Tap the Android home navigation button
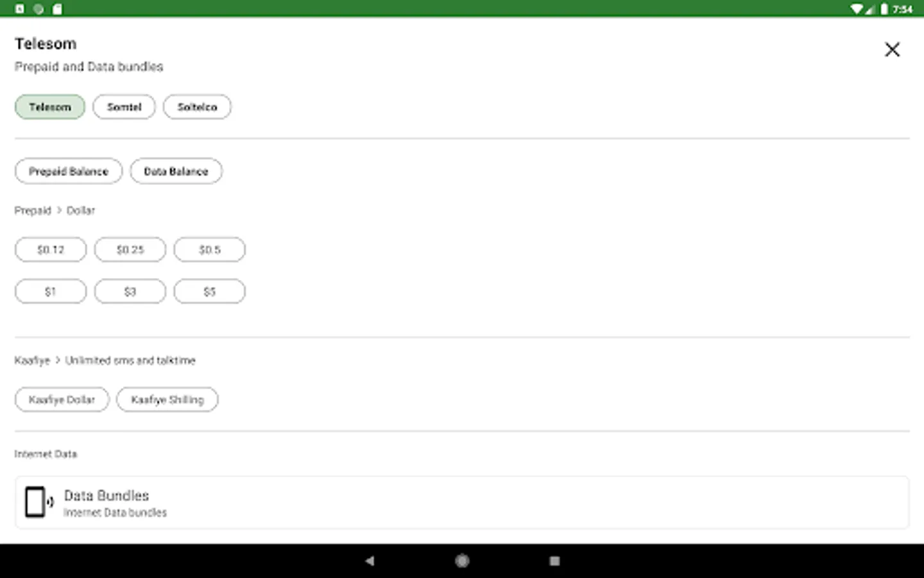 [462, 561]
